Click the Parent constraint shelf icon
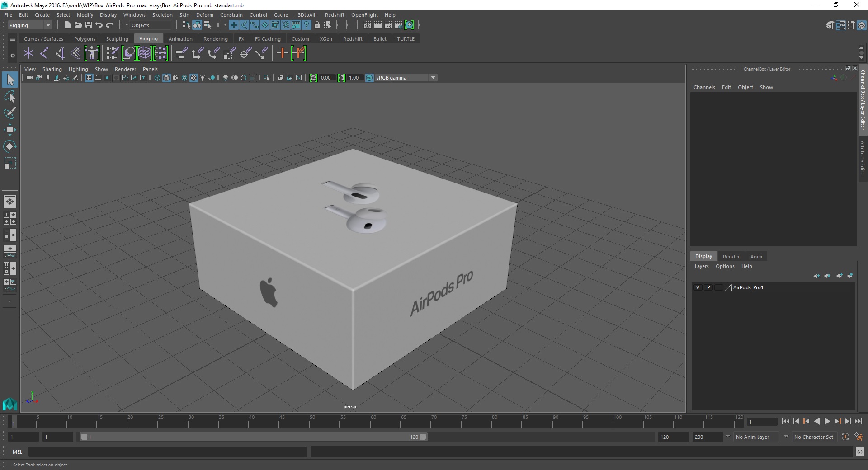 (x=181, y=53)
